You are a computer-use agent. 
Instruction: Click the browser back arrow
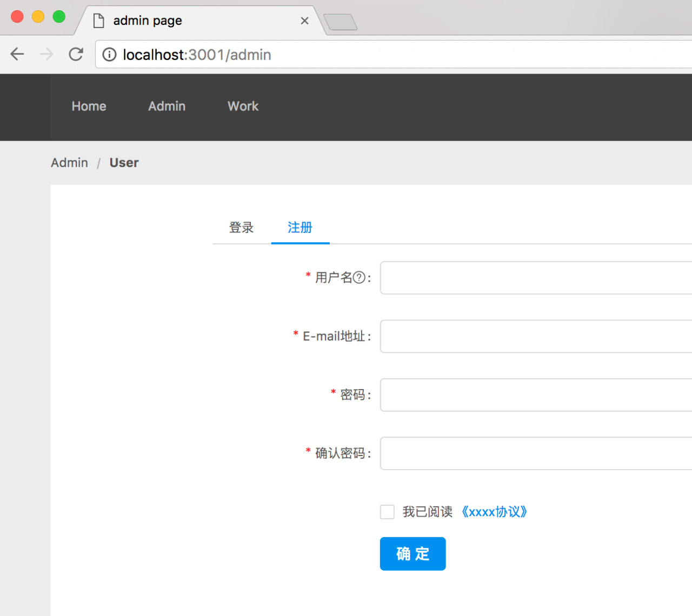click(x=17, y=54)
